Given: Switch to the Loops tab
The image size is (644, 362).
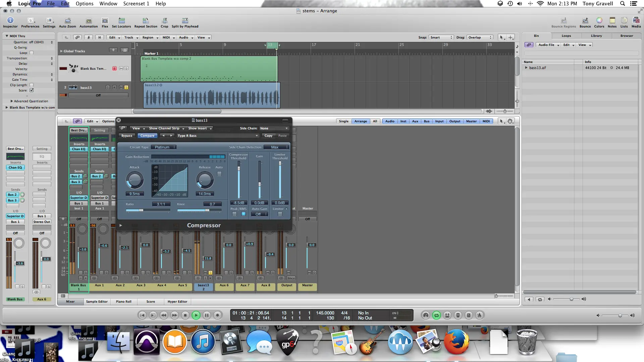Looking at the screenshot, I should click(x=566, y=36).
